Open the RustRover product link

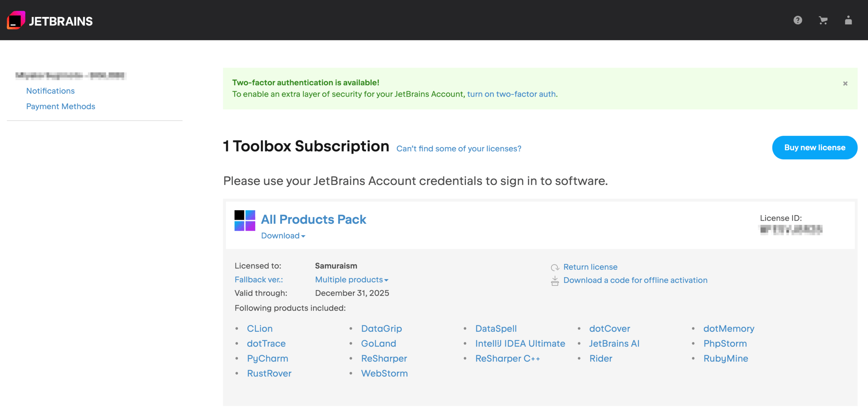point(269,373)
